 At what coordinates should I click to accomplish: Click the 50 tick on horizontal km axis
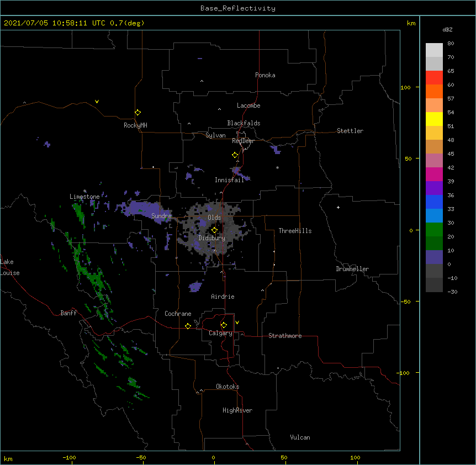pos(284,457)
